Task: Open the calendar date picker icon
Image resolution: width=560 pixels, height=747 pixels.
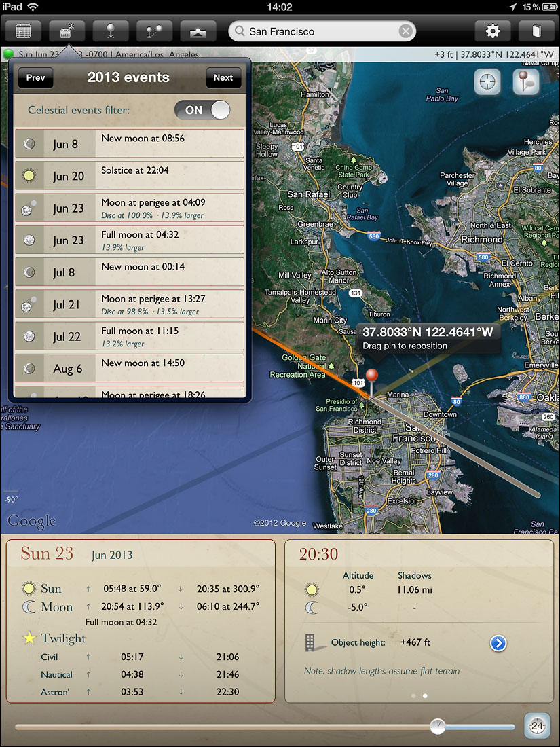Action: coord(23,31)
